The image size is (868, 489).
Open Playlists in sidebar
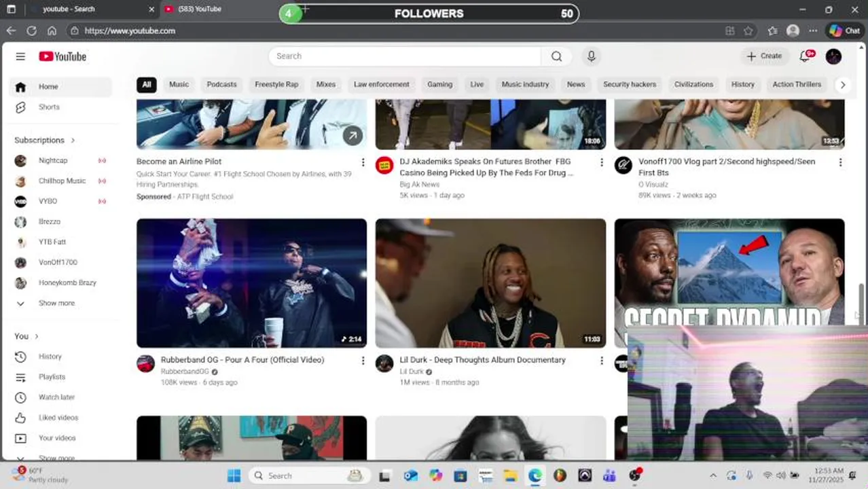pyautogui.click(x=61, y=377)
